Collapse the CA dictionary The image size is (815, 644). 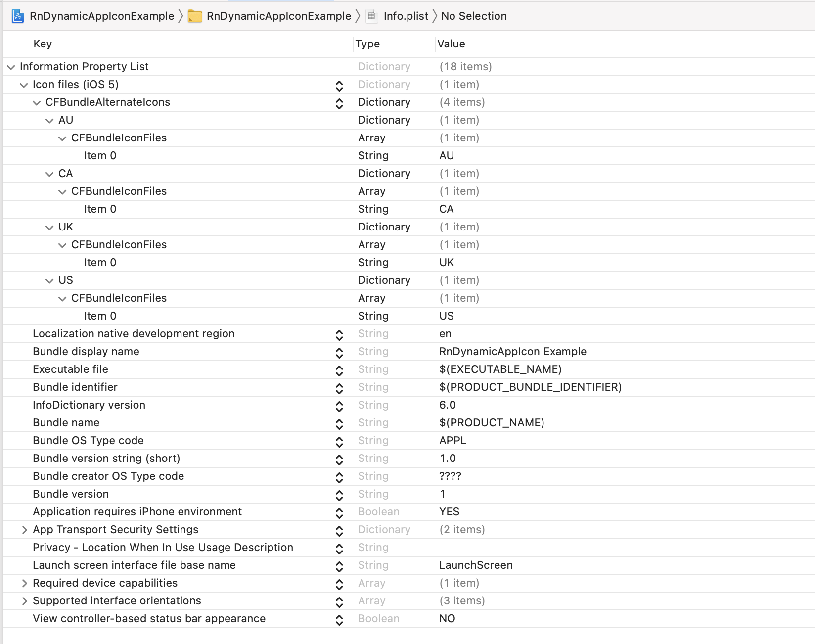click(x=49, y=174)
